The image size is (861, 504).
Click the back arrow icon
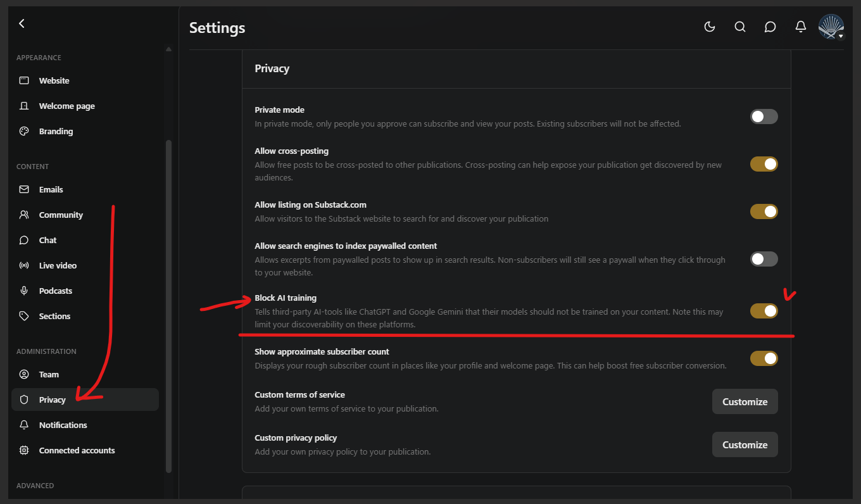pos(22,23)
